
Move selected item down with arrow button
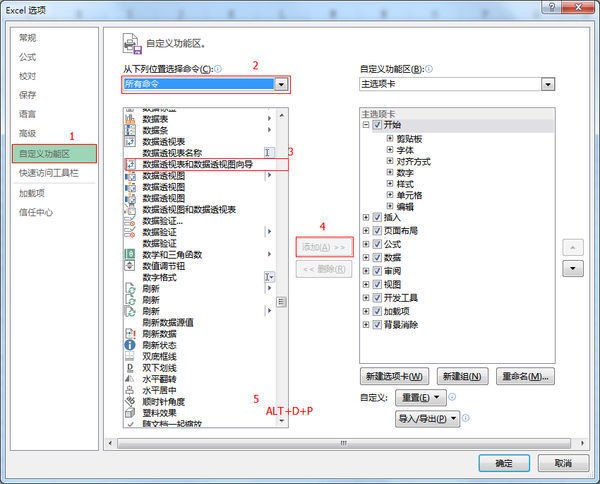573,269
